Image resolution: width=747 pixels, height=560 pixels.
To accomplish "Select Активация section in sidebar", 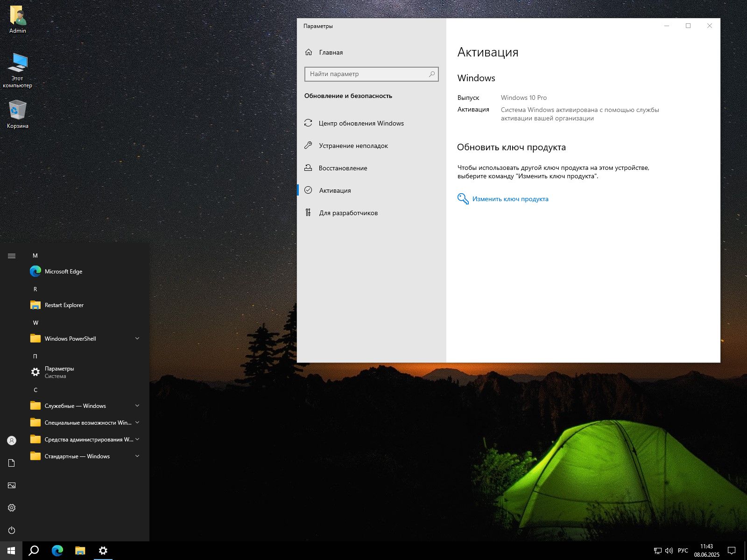I will [x=372, y=190].
